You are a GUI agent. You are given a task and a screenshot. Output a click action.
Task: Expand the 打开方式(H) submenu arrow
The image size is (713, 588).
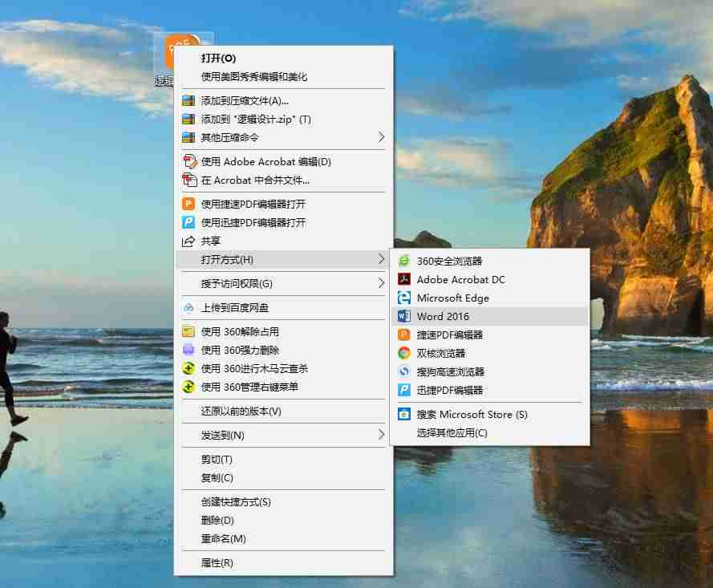tap(381, 259)
